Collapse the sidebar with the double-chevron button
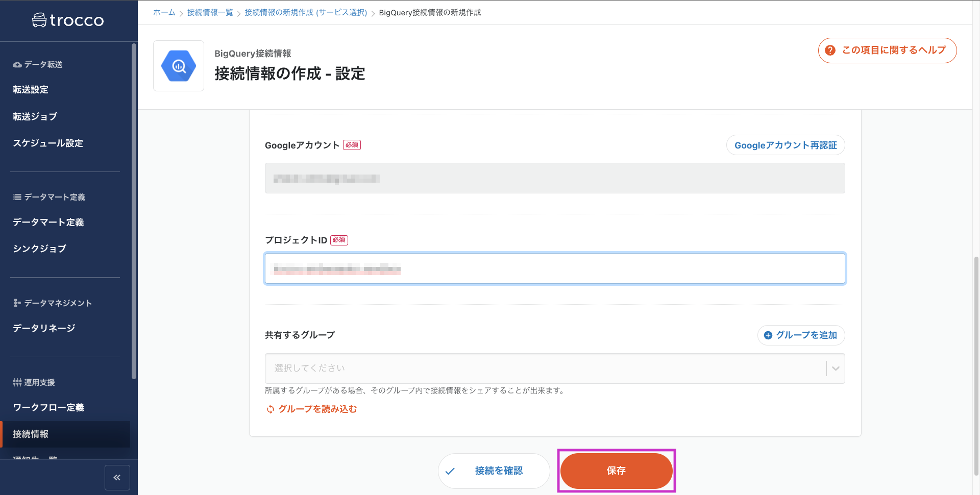Viewport: 980px width, 495px height. click(117, 478)
